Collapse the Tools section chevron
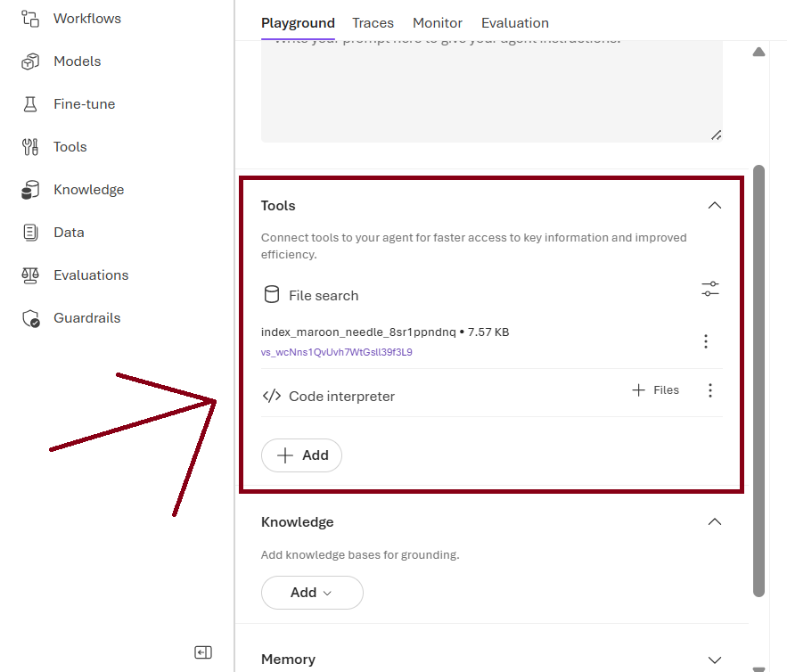The image size is (787, 672). 714,206
